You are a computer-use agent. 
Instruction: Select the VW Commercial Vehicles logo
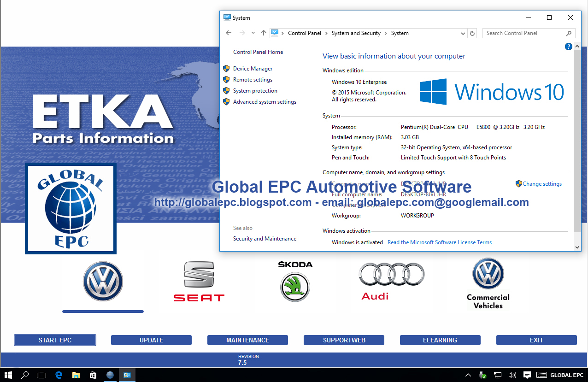[488, 283]
